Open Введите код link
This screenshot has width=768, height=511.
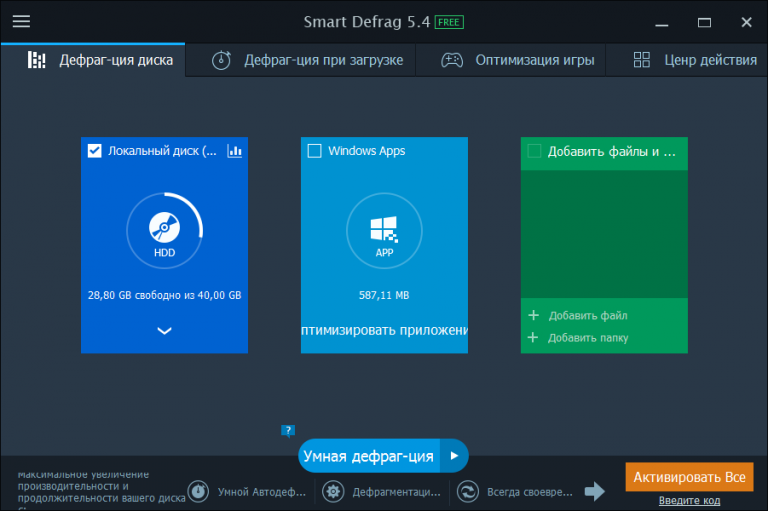(x=689, y=501)
